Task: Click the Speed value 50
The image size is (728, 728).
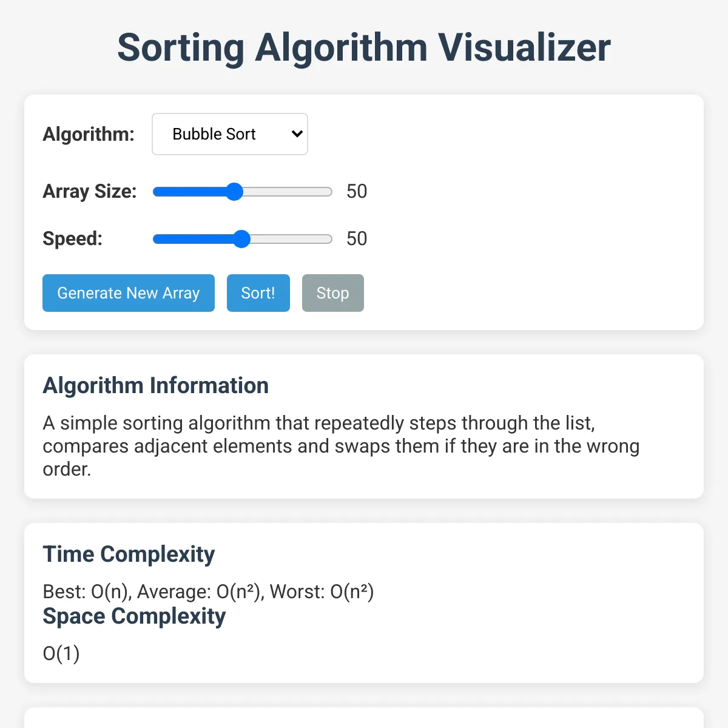Action: tap(357, 239)
